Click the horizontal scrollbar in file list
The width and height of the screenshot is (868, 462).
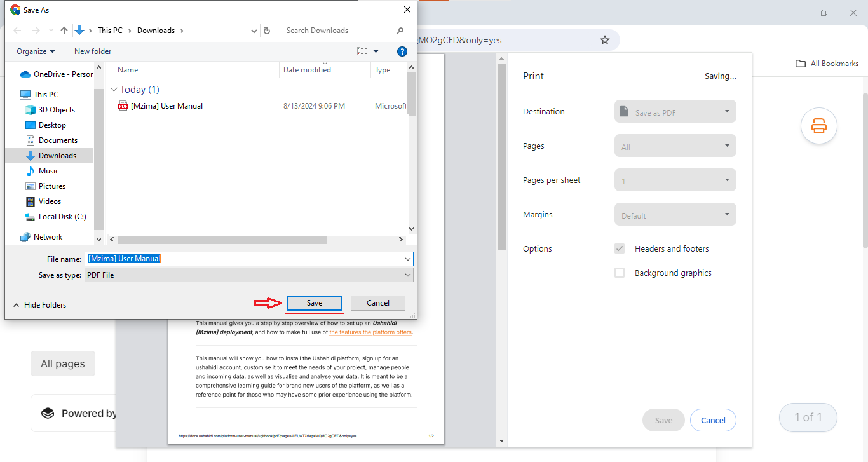(x=222, y=240)
